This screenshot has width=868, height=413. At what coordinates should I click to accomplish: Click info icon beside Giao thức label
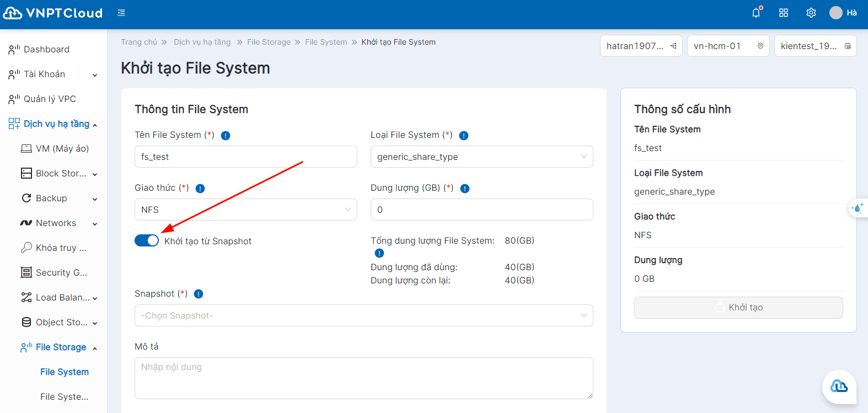point(200,189)
